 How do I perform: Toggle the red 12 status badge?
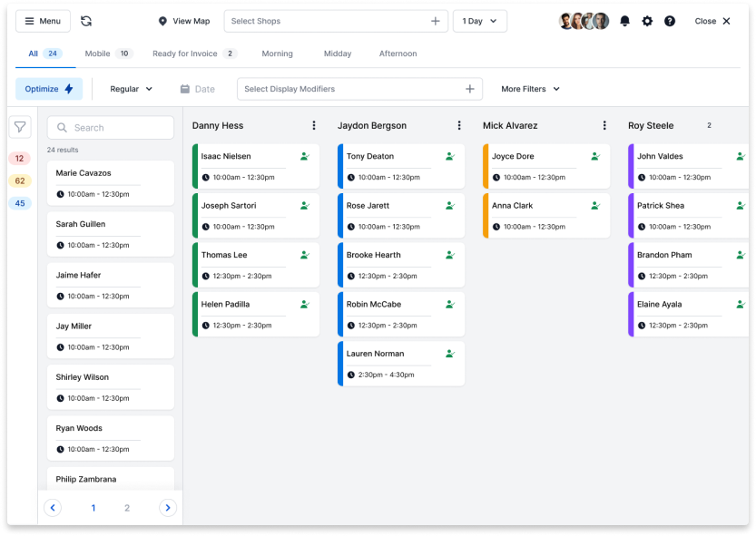[x=20, y=159]
